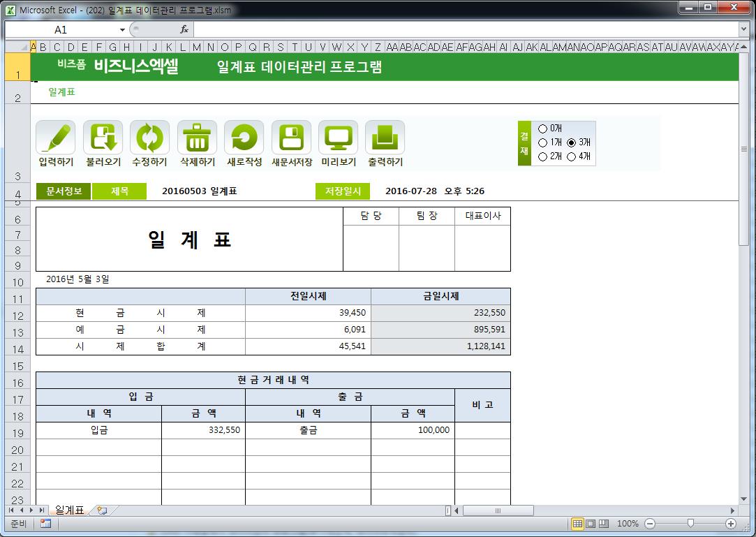Select the 0개 approval radio button
This screenshot has height=537, width=756.
click(x=542, y=128)
